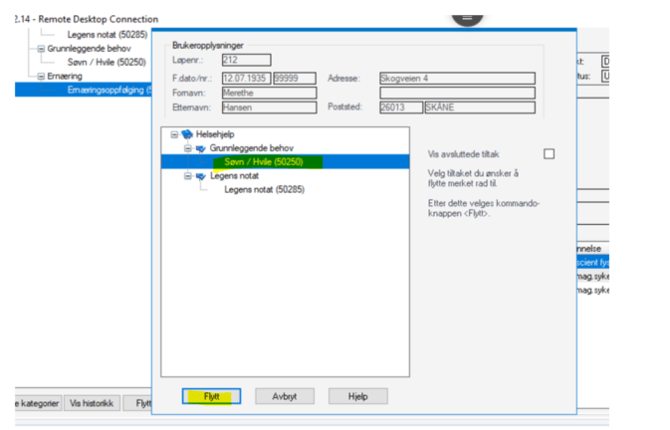
Task: Click the Helsehjelp root folder icon
Action: pyautogui.click(x=188, y=134)
